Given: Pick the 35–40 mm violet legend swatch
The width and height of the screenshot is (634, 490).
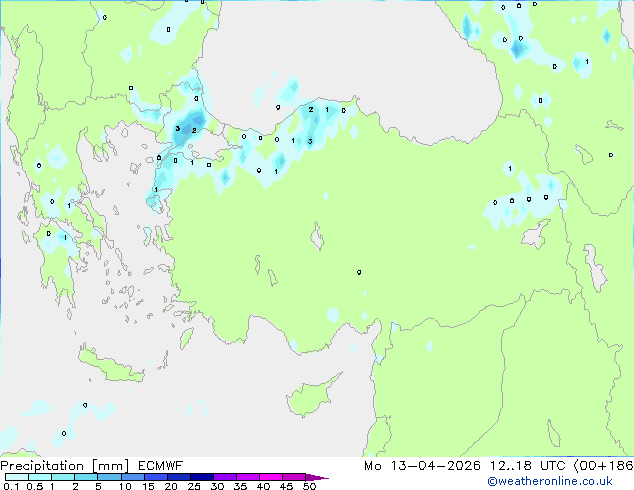Looking at the screenshot, I should click(248, 477).
